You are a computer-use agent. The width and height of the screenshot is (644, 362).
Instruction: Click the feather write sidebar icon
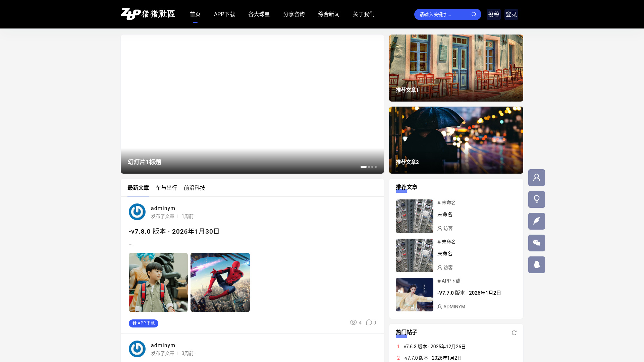click(537, 221)
